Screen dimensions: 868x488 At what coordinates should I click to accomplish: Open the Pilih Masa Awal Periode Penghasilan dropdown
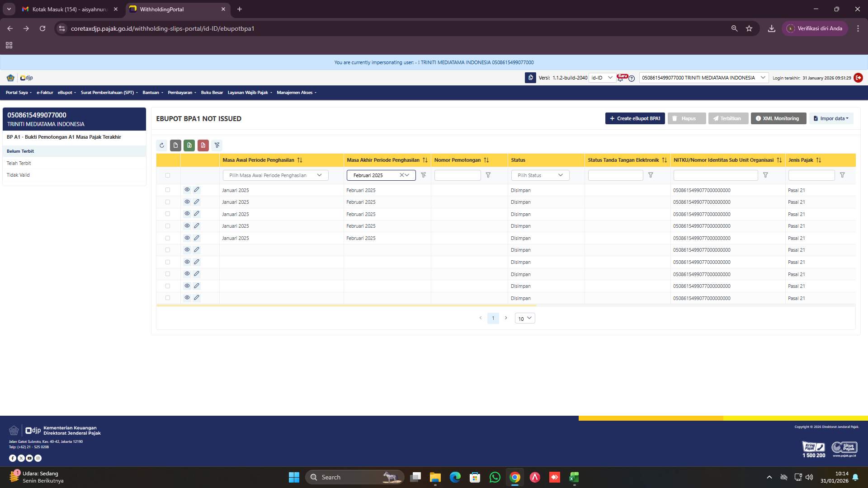(x=275, y=175)
